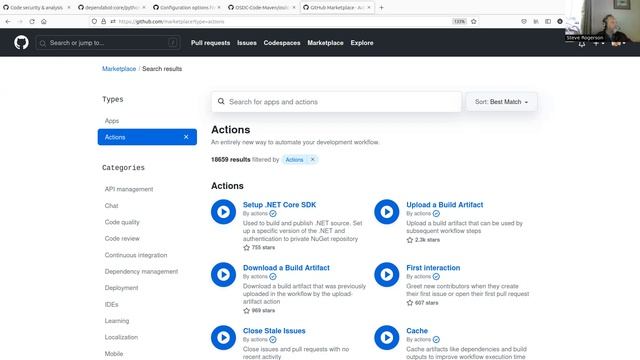
Task: Filter by Localization category
Action: [x=121, y=337]
